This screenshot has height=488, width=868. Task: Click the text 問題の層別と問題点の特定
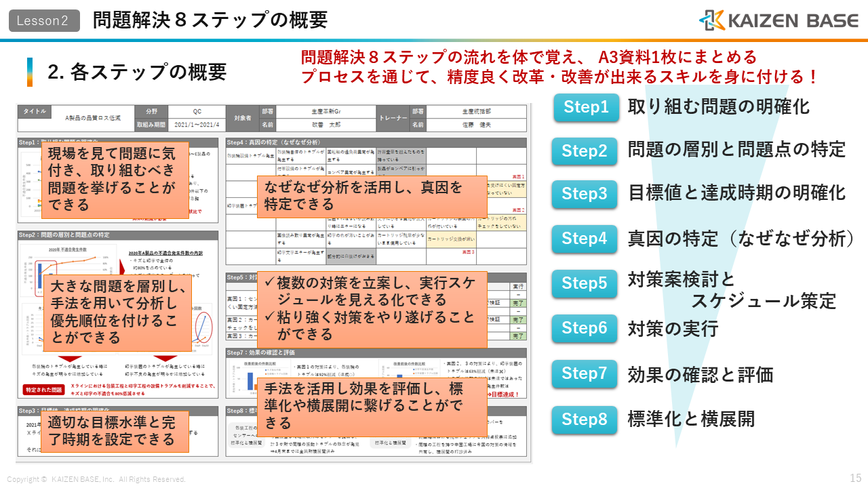point(736,149)
